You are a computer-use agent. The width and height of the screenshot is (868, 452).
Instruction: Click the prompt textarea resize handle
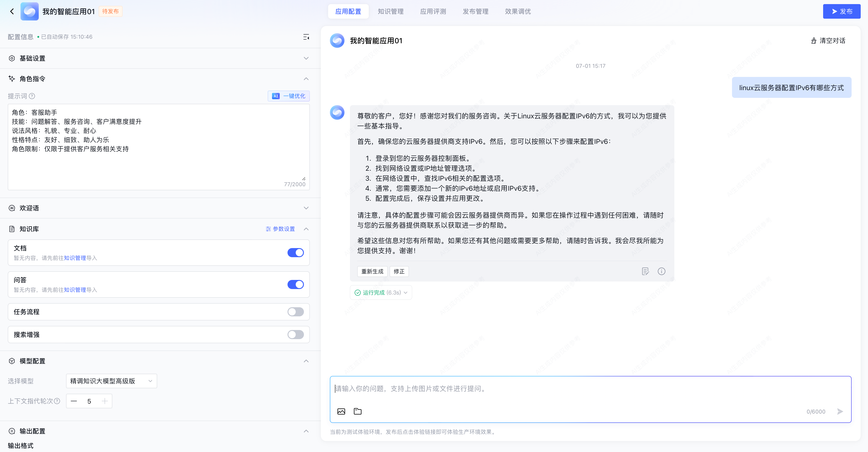coord(304,179)
